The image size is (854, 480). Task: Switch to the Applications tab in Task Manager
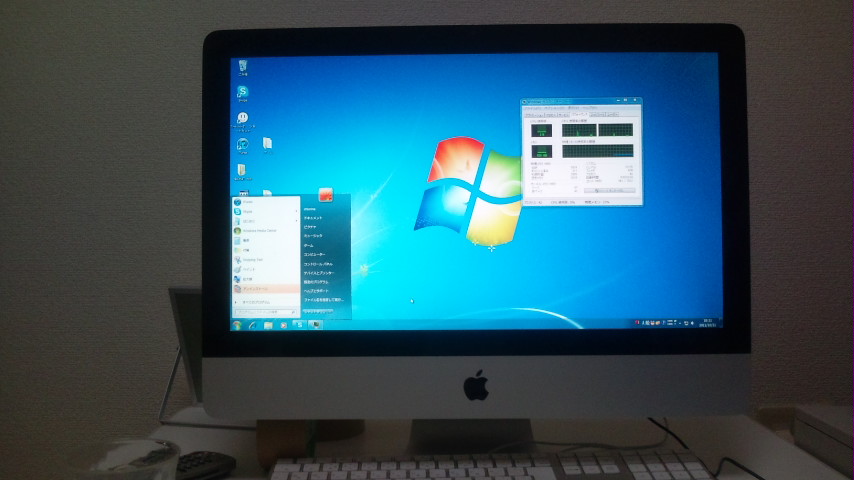point(534,115)
